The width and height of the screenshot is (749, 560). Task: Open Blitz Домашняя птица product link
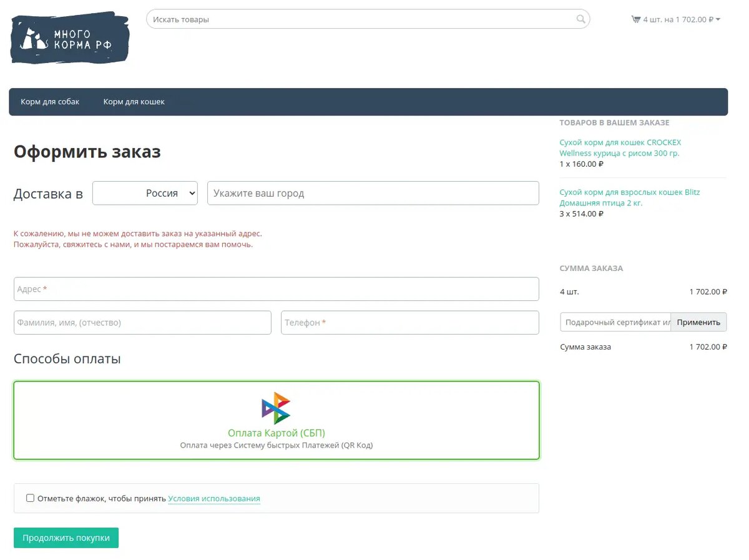click(630, 197)
